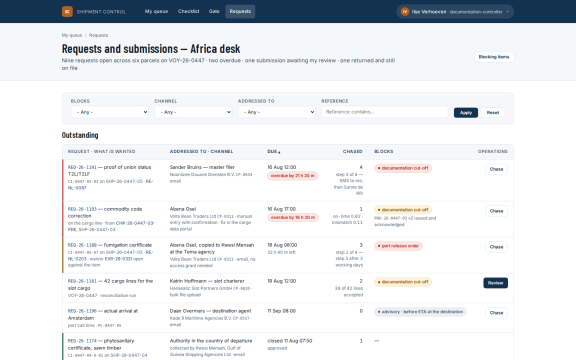The image size is (576, 360).
Task: Sort by the Blocks column header
Action: (x=384, y=151)
